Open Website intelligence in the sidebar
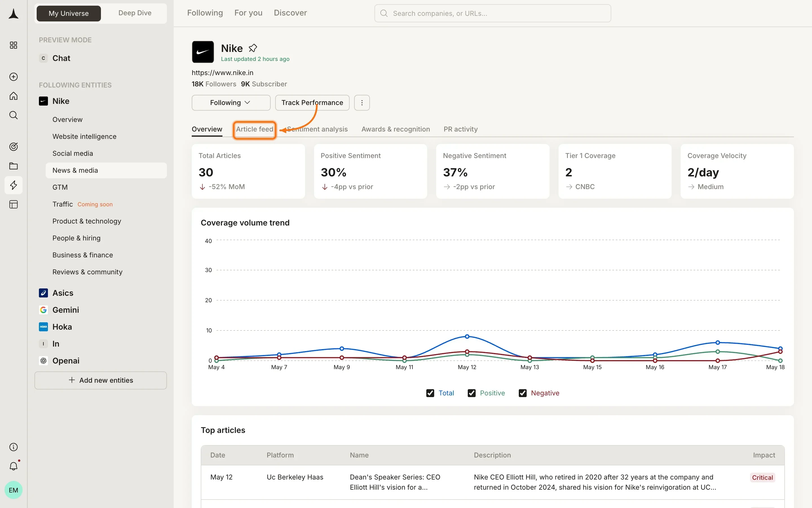The width and height of the screenshot is (812, 508). coord(84,136)
